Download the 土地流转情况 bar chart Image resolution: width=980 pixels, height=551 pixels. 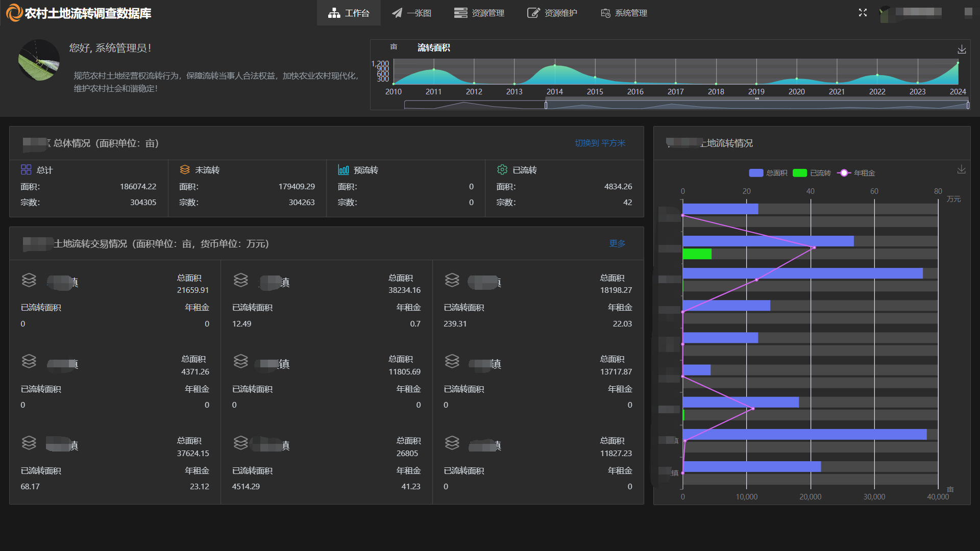[962, 169]
